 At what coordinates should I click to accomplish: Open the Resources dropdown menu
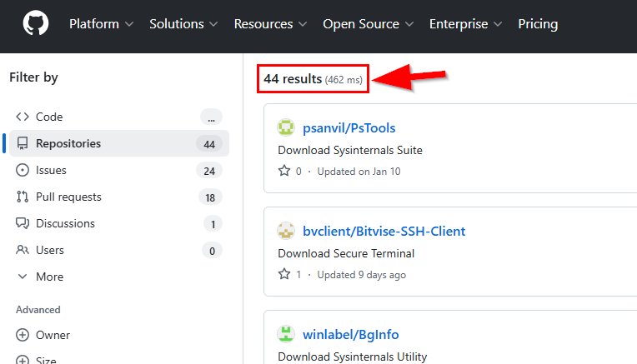pos(270,24)
